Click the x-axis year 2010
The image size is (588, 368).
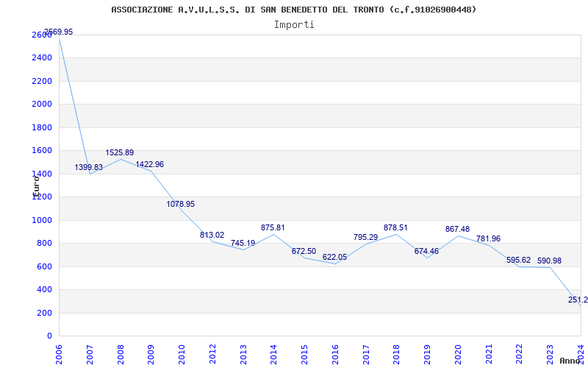coord(182,354)
